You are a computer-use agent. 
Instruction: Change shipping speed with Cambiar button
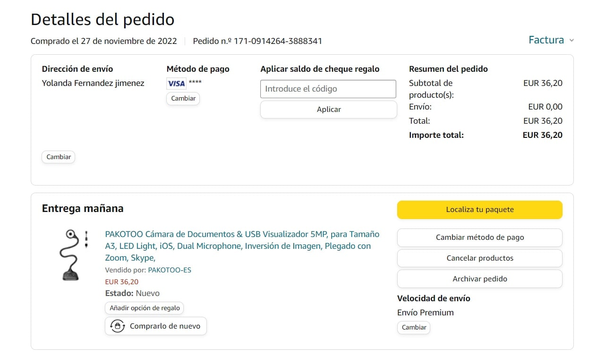pyautogui.click(x=414, y=327)
